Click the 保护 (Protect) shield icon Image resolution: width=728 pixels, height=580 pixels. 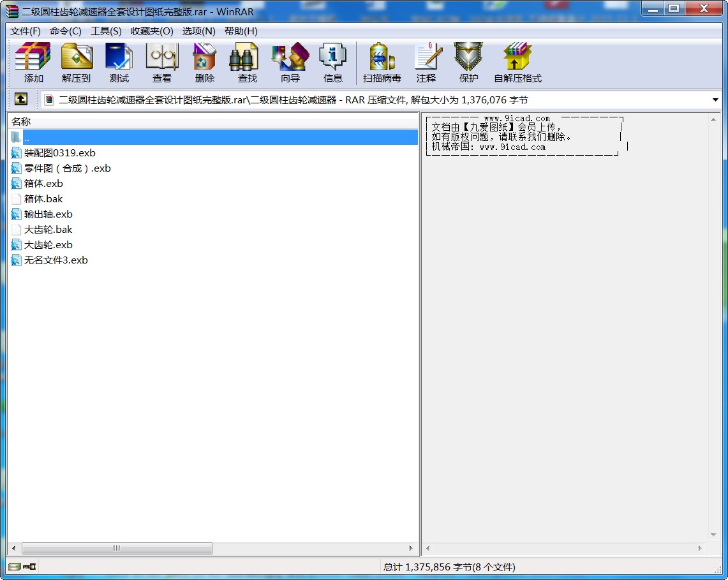468,63
